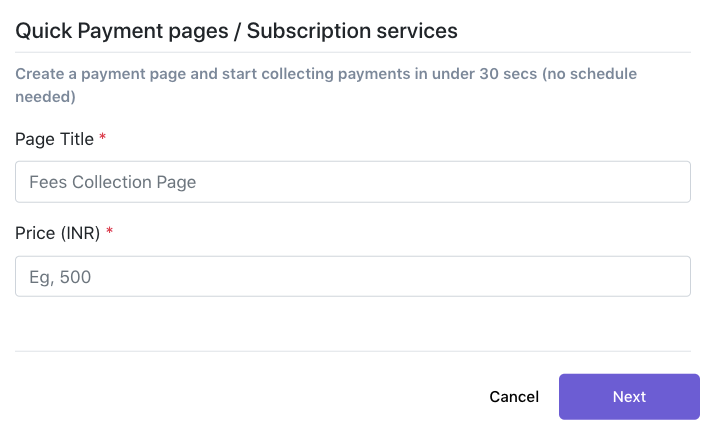Click the 'Page Title' field label
Viewport: 709px width, 435px height.
click(x=54, y=139)
